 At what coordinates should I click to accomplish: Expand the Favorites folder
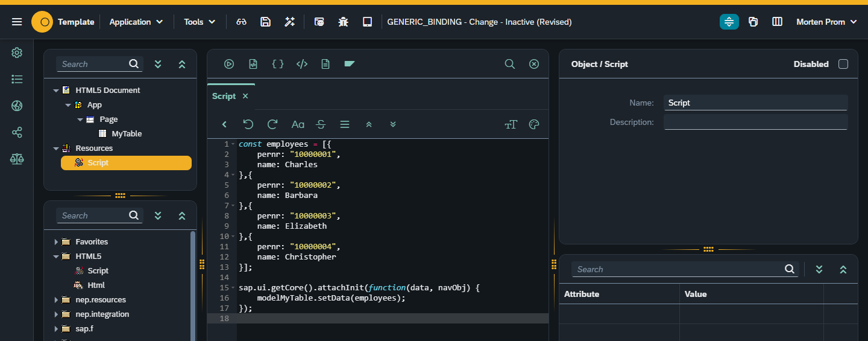coord(56,242)
